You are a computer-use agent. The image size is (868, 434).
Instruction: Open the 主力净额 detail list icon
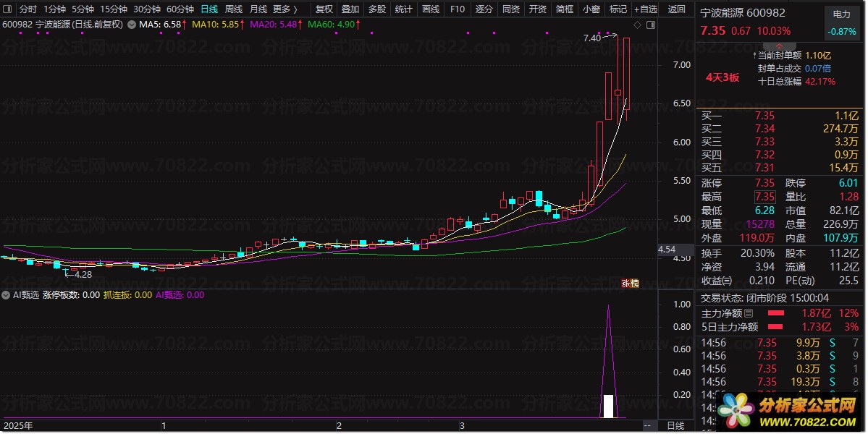749,313
